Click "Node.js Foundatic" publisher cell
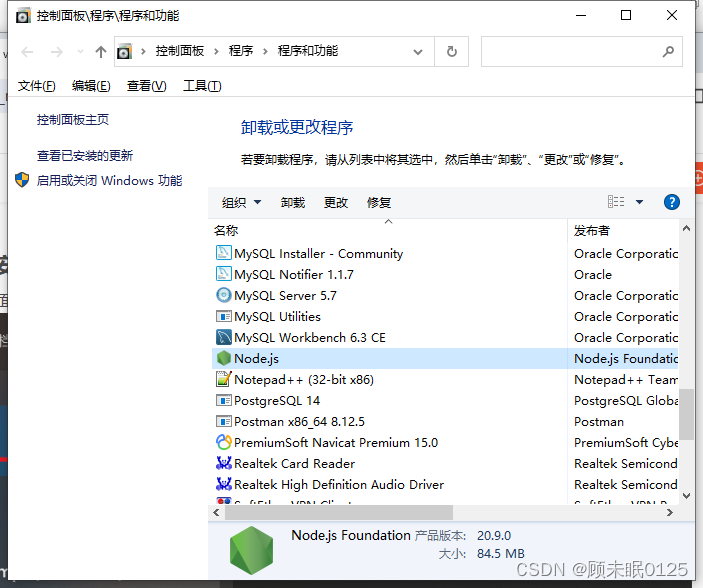 tap(626, 358)
